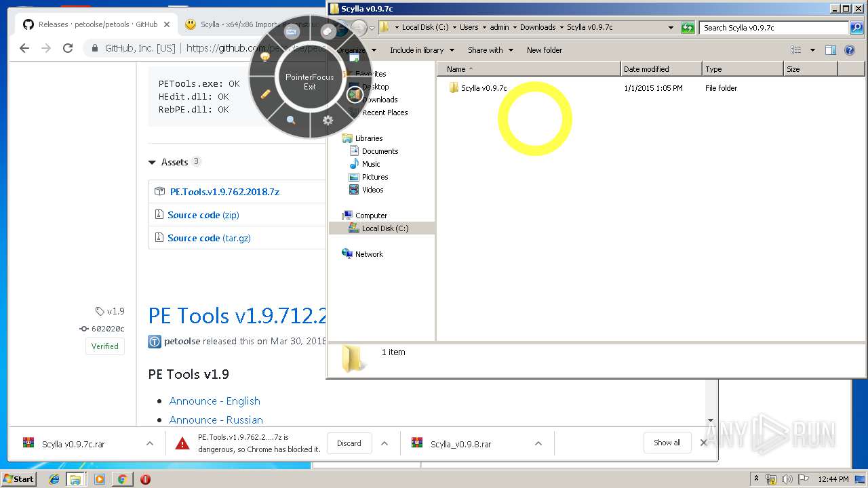This screenshot has width=868, height=488.
Task: Select Computer in navigation pane
Action: pyautogui.click(x=371, y=216)
